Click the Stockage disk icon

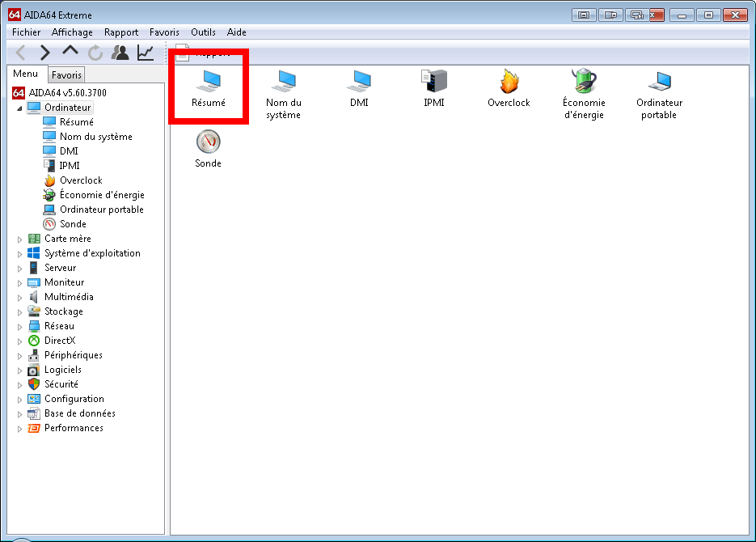click(x=34, y=311)
